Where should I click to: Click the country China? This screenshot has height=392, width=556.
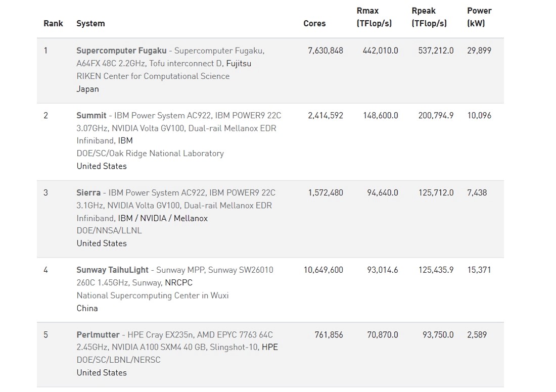click(x=87, y=308)
